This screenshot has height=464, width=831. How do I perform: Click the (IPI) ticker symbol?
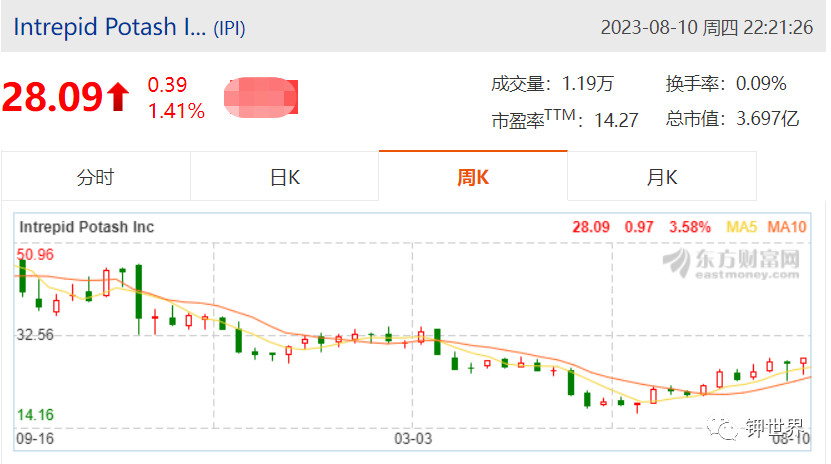pyautogui.click(x=229, y=28)
